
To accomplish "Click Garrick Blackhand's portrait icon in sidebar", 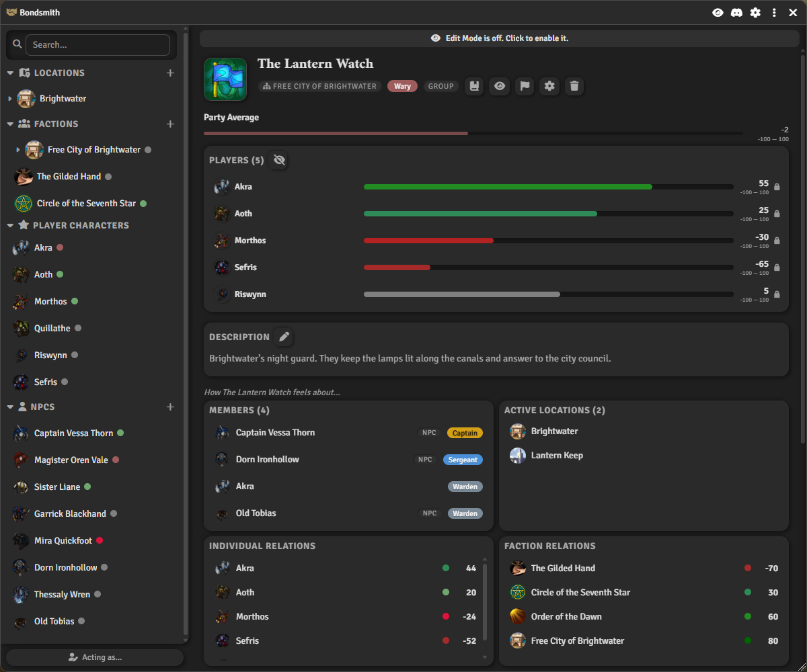I will click(21, 513).
